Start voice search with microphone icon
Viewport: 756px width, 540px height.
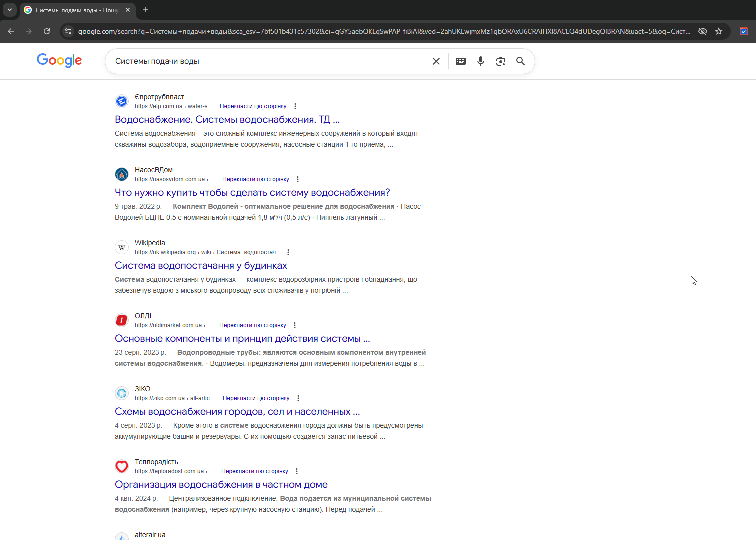click(481, 61)
